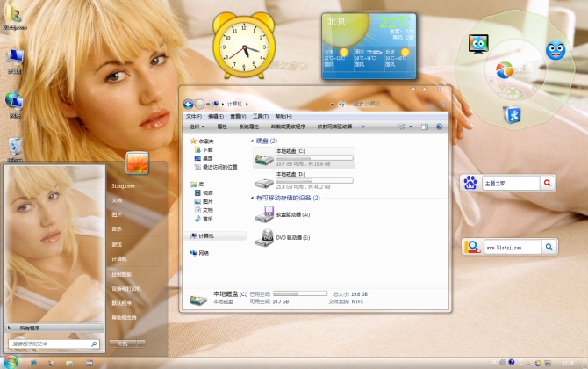588x369 pixels.
Task: Click the magnifier in the Explorer search box
Action: [x=443, y=104]
